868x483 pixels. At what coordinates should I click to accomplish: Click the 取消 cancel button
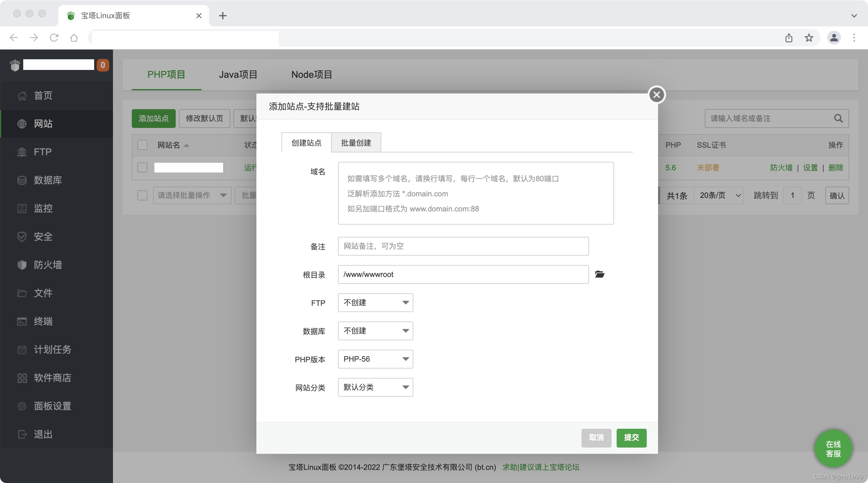tap(596, 438)
